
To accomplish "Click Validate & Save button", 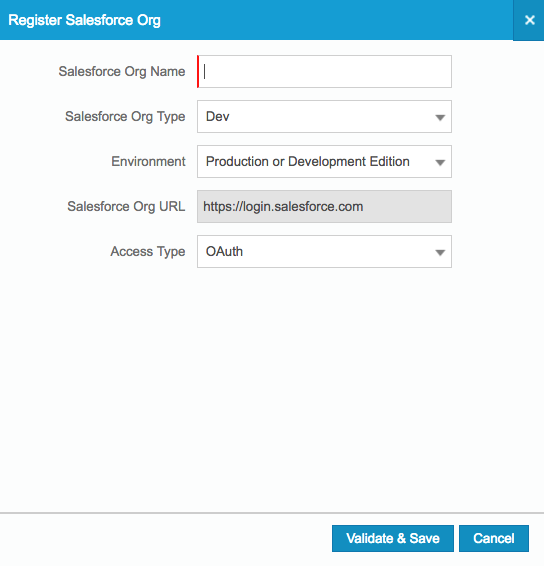I will pyautogui.click(x=393, y=538).
